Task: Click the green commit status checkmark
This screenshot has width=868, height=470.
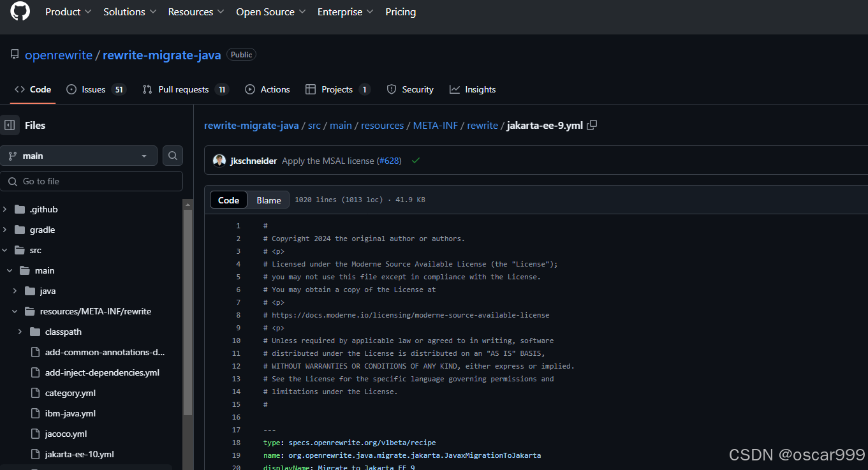Action: 416,161
